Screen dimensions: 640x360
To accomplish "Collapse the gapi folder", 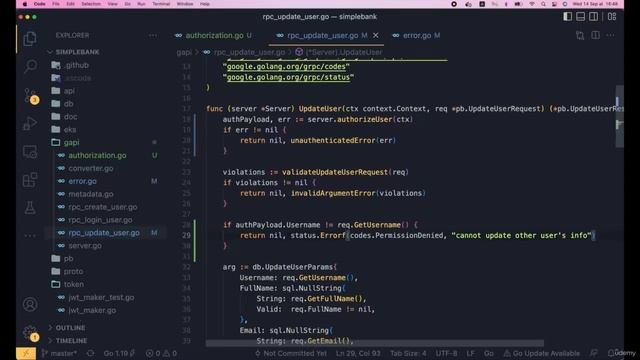I will coord(66,142).
